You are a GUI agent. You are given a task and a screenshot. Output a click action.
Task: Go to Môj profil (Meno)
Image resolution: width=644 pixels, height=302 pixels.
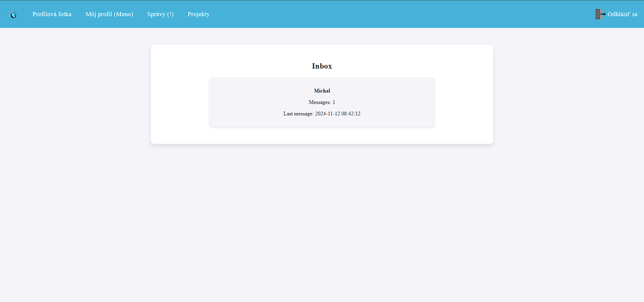(x=109, y=14)
